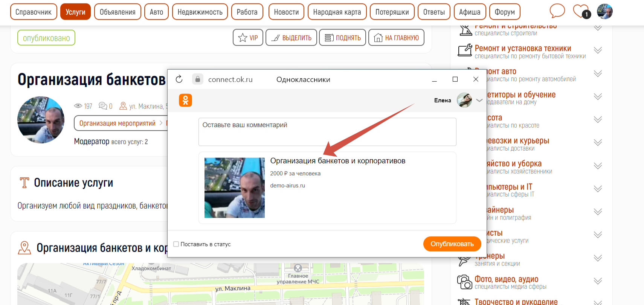Image resolution: width=644 pixels, height=305 pixels.
Task: Click the VIP star button
Action: coord(248,38)
